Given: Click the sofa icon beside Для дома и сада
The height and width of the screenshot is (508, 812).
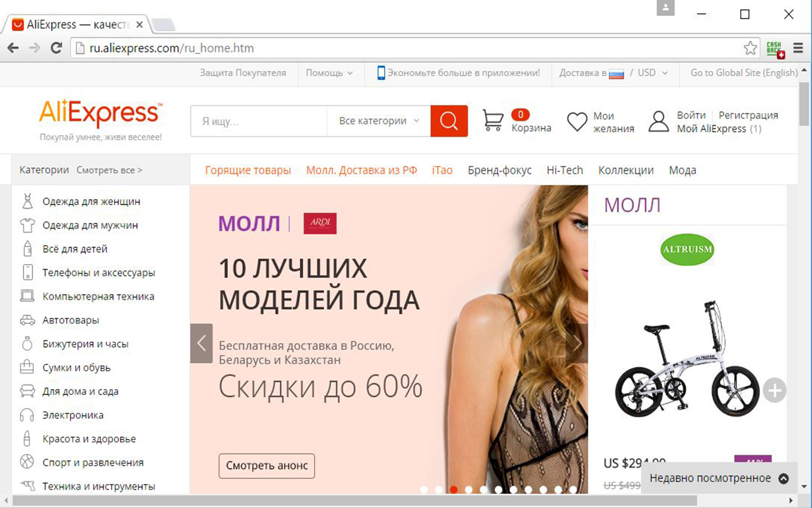Looking at the screenshot, I should point(27,391).
